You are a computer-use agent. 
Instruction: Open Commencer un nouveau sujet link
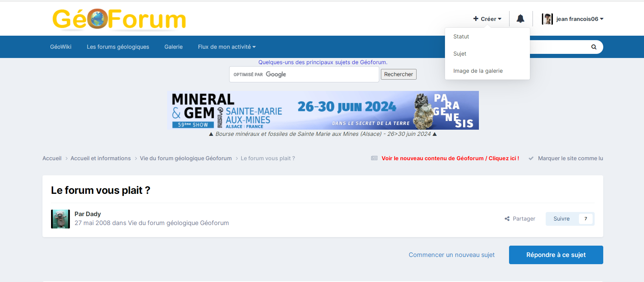451,255
